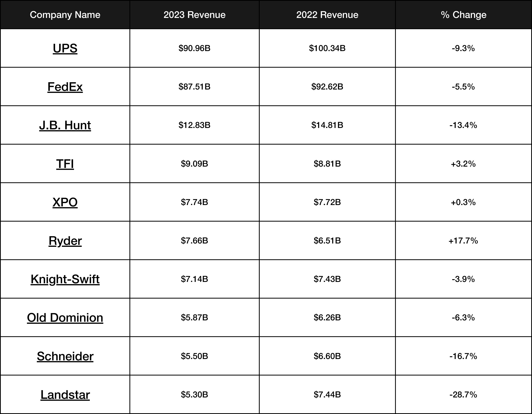
Task: Select the Company Name column header
Action: (65, 15)
